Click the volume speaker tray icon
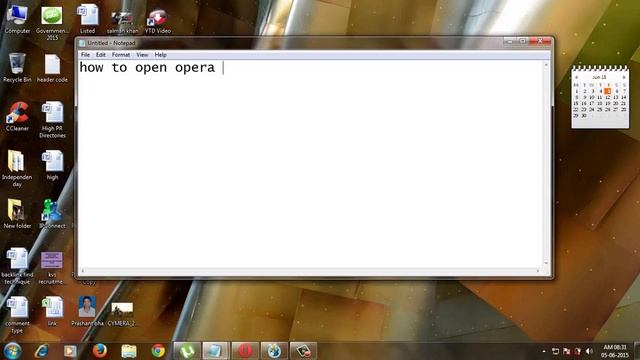This screenshot has height=360, width=640. [589, 351]
